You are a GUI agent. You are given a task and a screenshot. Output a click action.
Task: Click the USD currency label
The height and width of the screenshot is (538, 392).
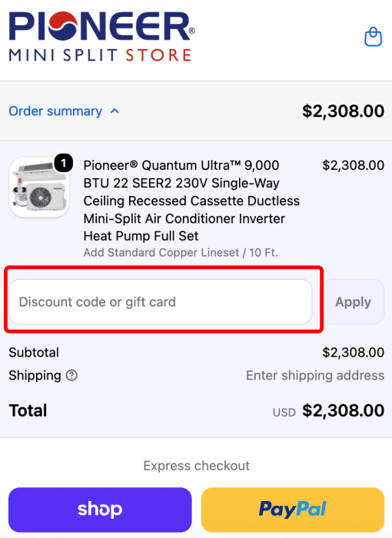pos(284,412)
